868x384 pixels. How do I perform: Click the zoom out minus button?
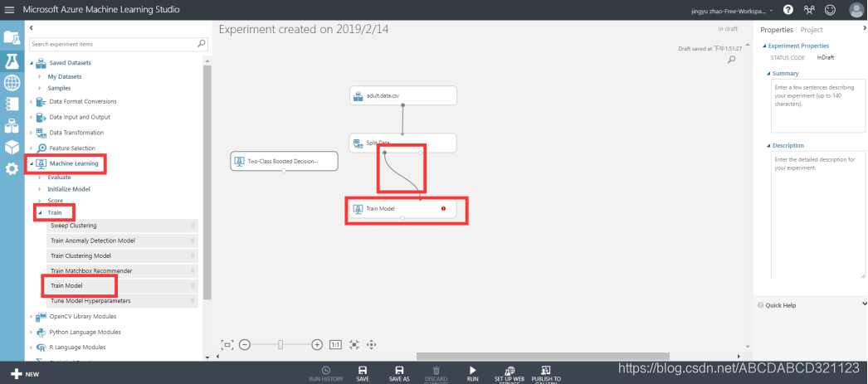[245, 345]
